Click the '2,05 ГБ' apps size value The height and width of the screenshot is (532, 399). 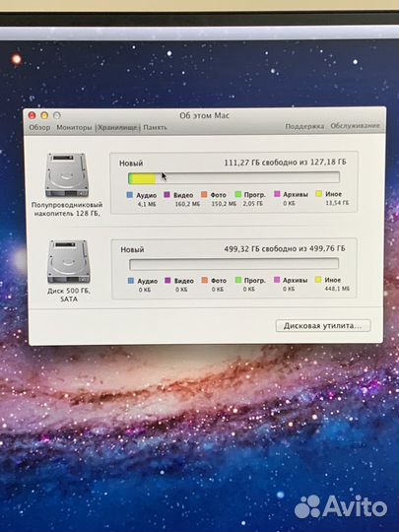[x=253, y=204]
